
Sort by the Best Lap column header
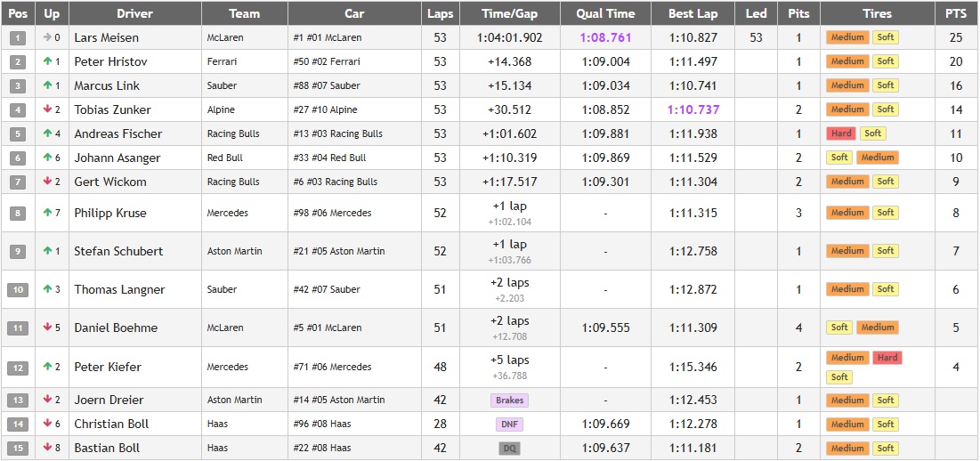693,13
